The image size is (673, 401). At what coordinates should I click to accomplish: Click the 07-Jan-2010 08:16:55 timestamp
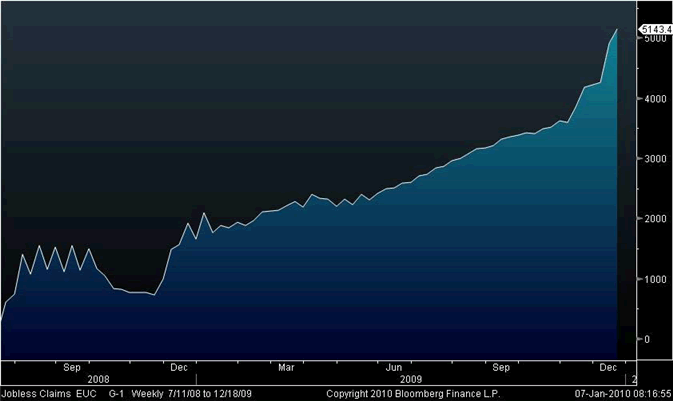click(x=623, y=394)
